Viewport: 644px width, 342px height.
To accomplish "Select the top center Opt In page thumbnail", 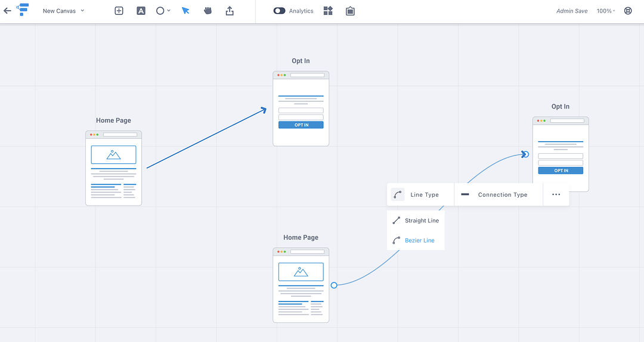I will pyautogui.click(x=301, y=109).
